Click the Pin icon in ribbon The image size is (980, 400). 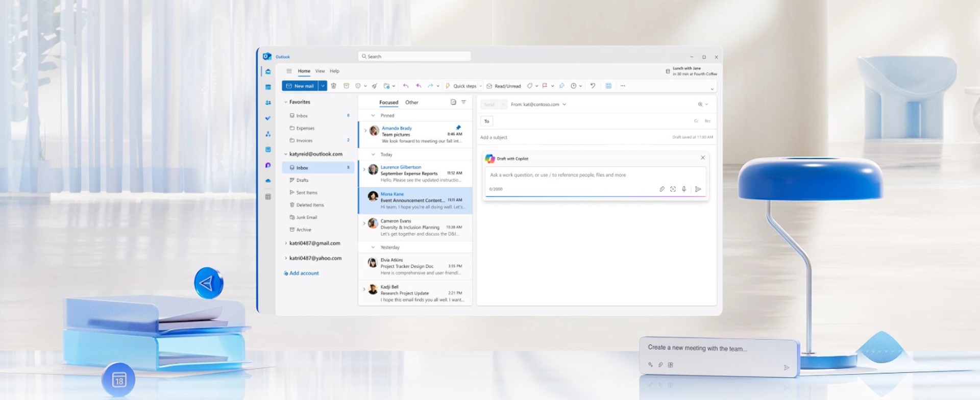coord(561,86)
